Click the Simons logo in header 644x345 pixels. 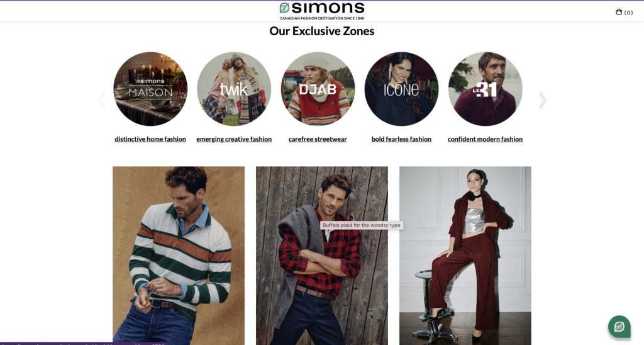point(322,11)
